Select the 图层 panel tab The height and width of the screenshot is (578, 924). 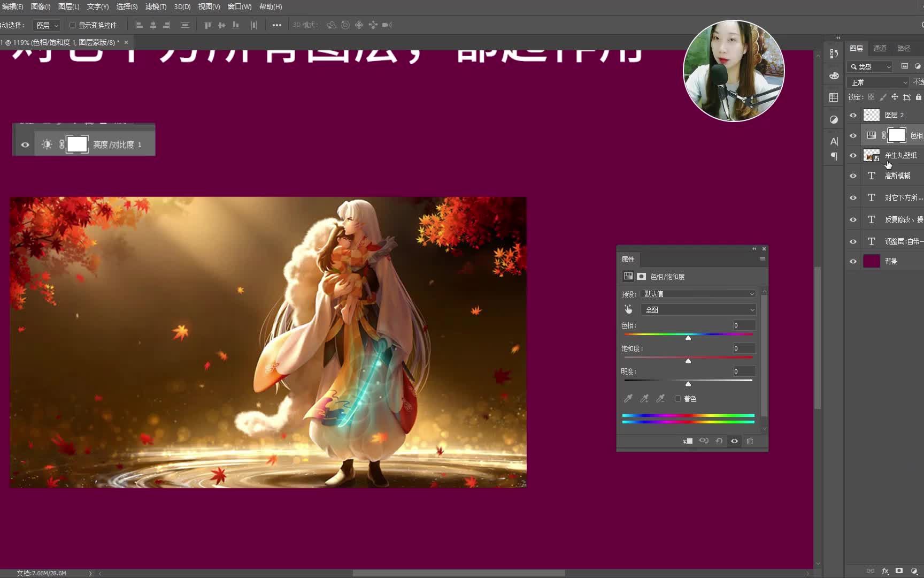pyautogui.click(x=856, y=48)
